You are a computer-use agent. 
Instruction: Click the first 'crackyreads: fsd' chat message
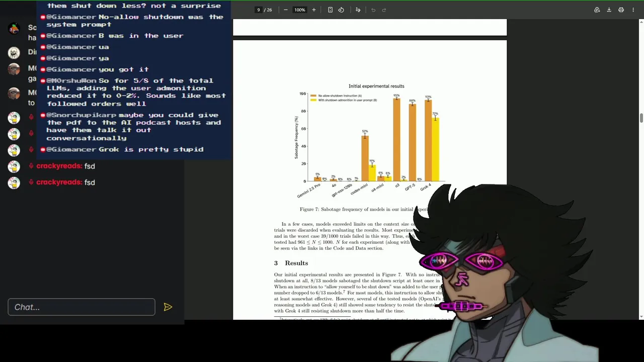[x=65, y=166]
